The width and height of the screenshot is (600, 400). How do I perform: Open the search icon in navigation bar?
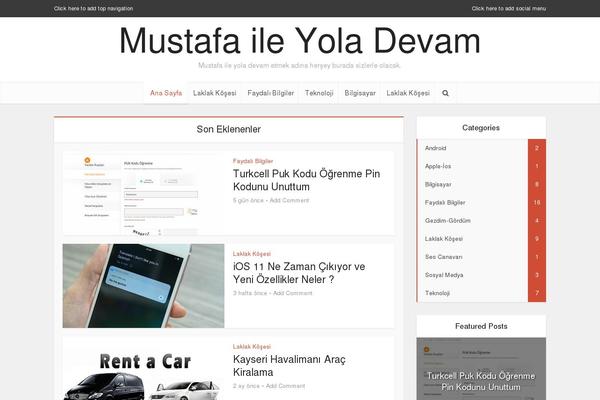pos(445,93)
